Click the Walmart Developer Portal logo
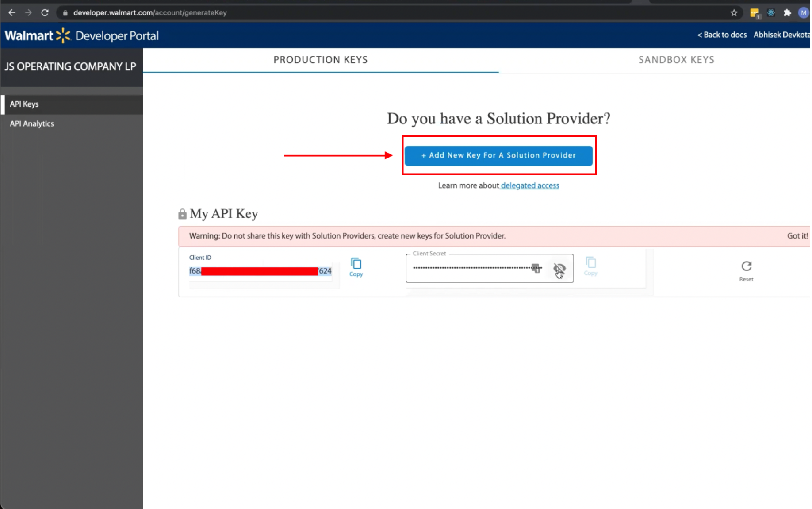Screen dimensions: 812x509 (x=82, y=35)
